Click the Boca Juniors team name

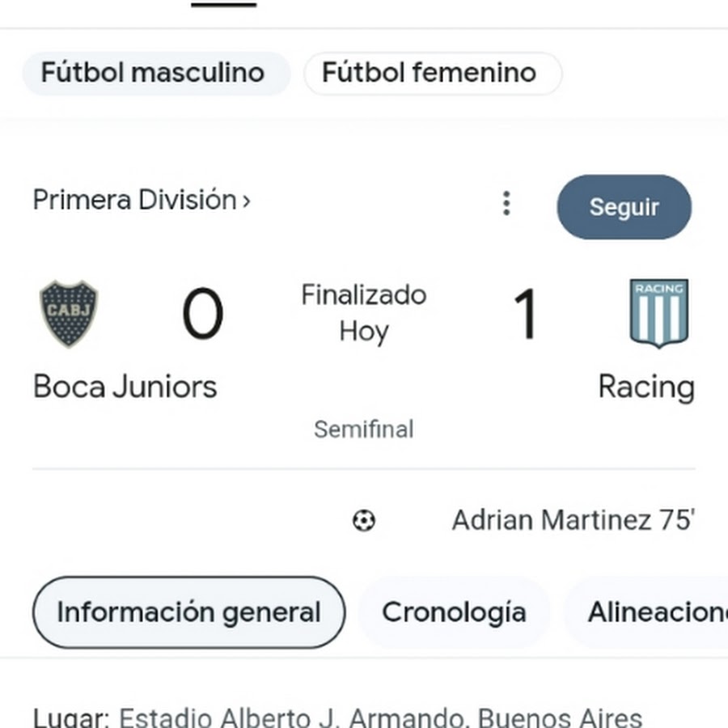(x=125, y=387)
